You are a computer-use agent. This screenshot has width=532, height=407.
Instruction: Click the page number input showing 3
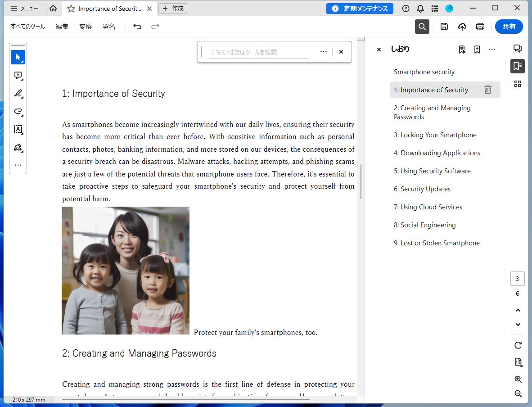coord(517,279)
